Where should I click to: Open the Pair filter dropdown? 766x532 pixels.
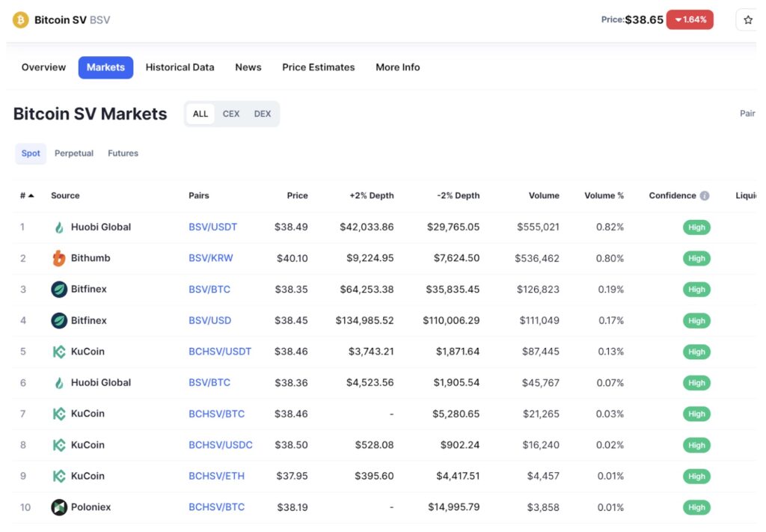point(747,113)
